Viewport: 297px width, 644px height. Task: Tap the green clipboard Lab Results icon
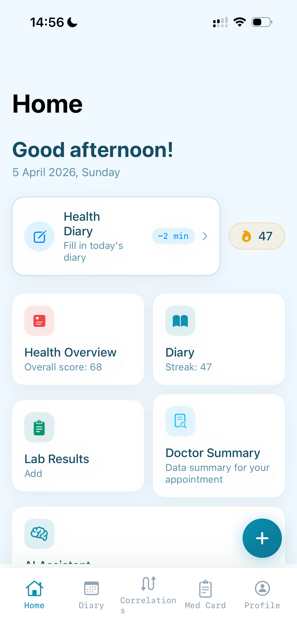[39, 427]
